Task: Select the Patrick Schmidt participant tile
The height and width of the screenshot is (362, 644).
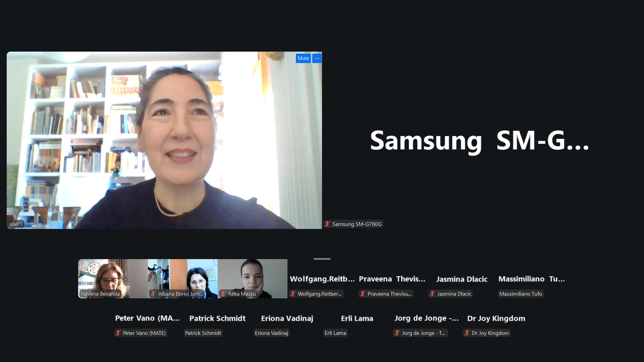Action: [217, 318]
